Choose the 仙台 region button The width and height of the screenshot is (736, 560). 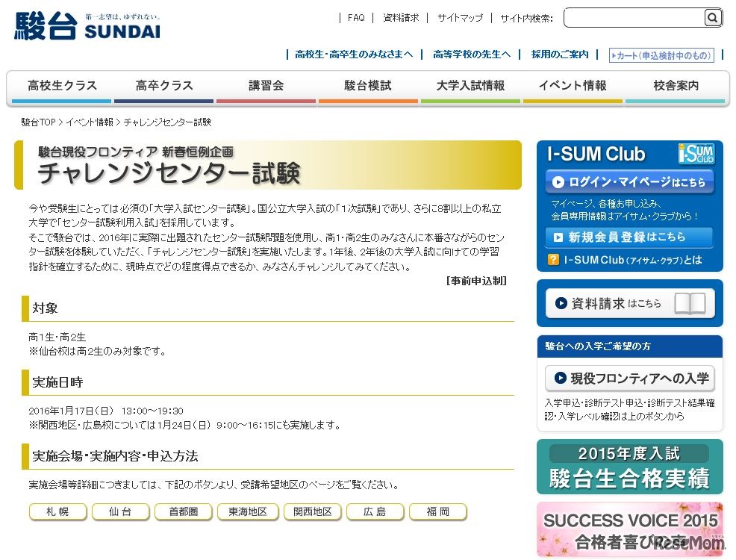[121, 511]
